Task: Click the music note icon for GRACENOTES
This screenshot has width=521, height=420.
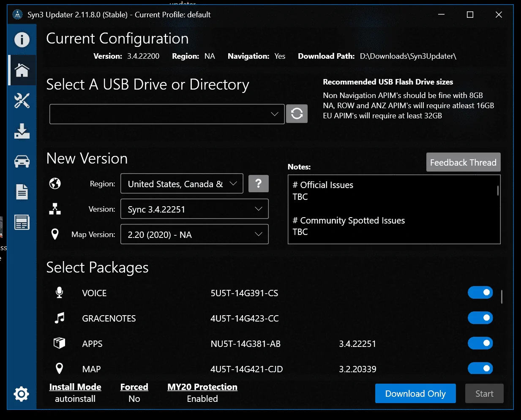Action: coord(60,318)
